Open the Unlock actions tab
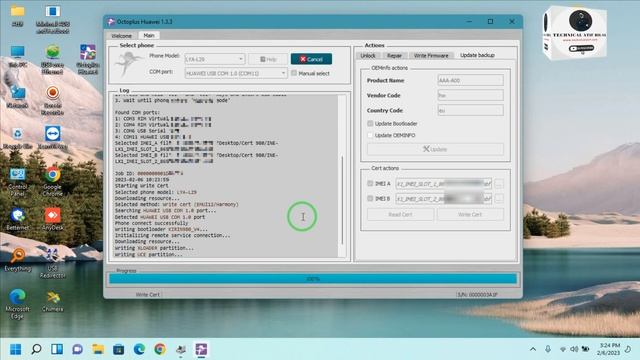640x360 pixels. [x=368, y=55]
